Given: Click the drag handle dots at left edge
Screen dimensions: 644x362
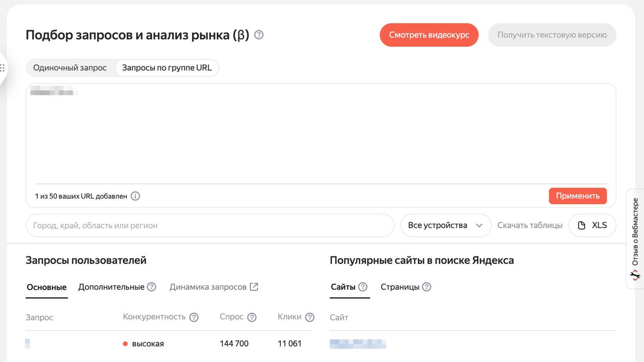Looking at the screenshot, I should tap(3, 68).
